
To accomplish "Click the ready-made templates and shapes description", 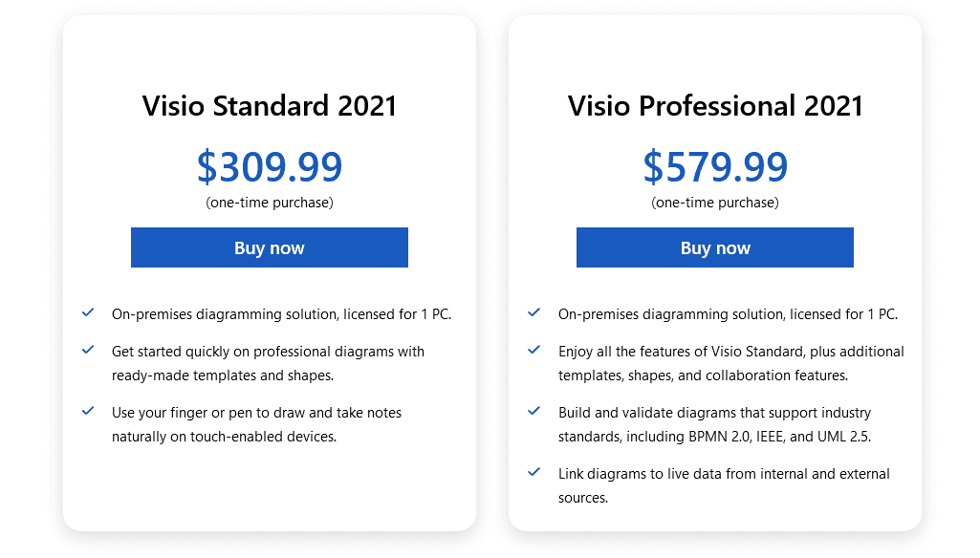I will point(268,363).
